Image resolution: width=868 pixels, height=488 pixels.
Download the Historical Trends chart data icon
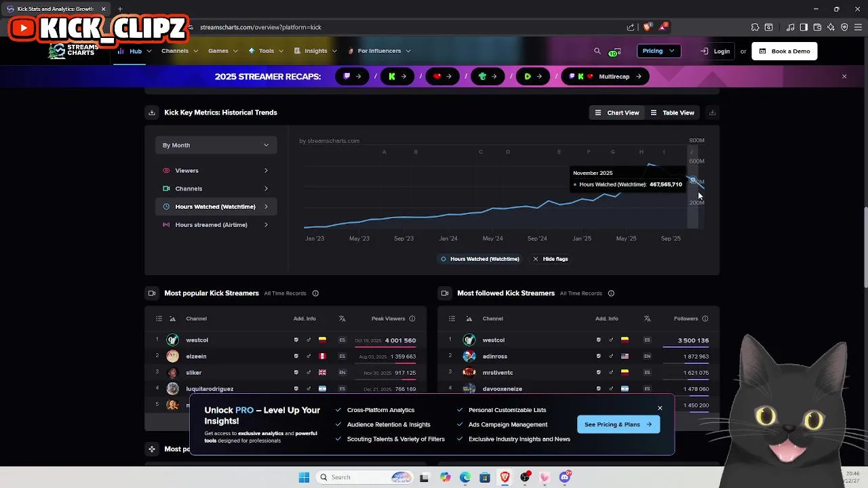coord(152,113)
